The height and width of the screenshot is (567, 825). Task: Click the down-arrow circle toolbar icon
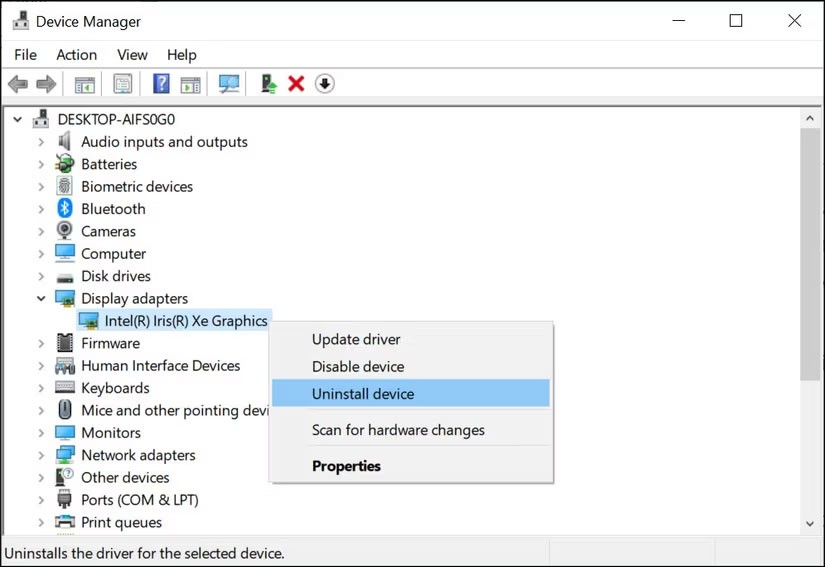(324, 84)
